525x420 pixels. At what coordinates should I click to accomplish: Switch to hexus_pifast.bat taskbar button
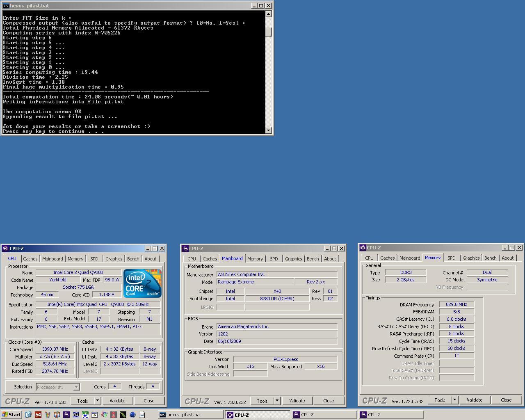click(190, 415)
